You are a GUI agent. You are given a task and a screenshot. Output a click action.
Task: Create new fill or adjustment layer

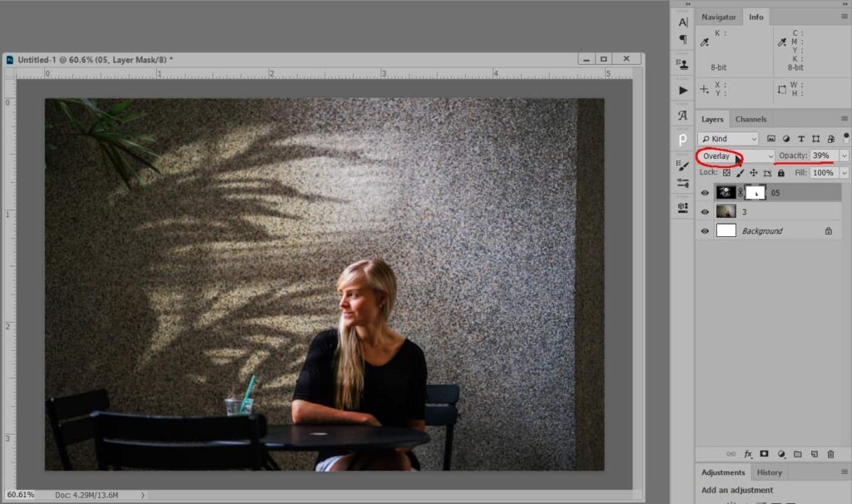coord(781,454)
